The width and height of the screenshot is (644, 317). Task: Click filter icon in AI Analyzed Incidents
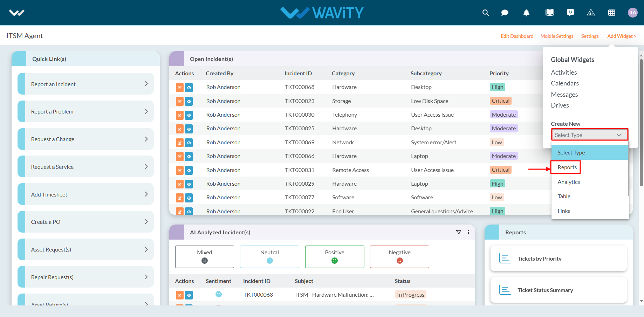point(459,232)
